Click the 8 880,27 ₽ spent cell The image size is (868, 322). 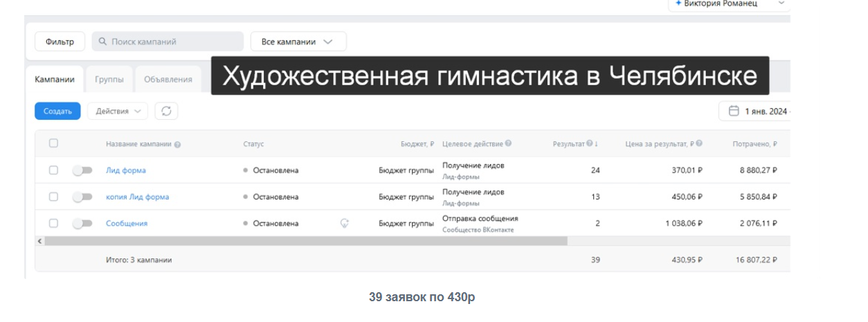(x=758, y=170)
